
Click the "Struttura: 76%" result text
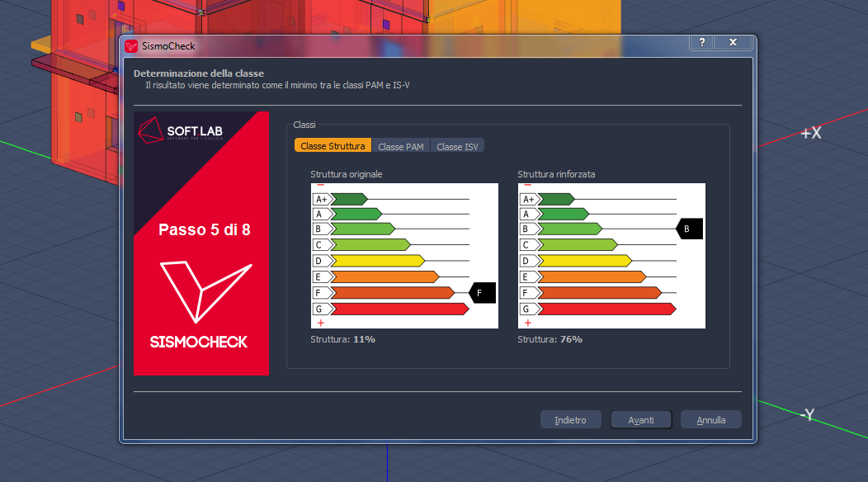550,339
